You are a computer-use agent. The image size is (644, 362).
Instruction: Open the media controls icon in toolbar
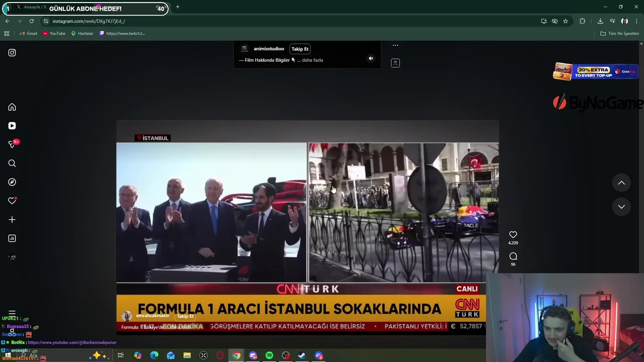(612, 21)
